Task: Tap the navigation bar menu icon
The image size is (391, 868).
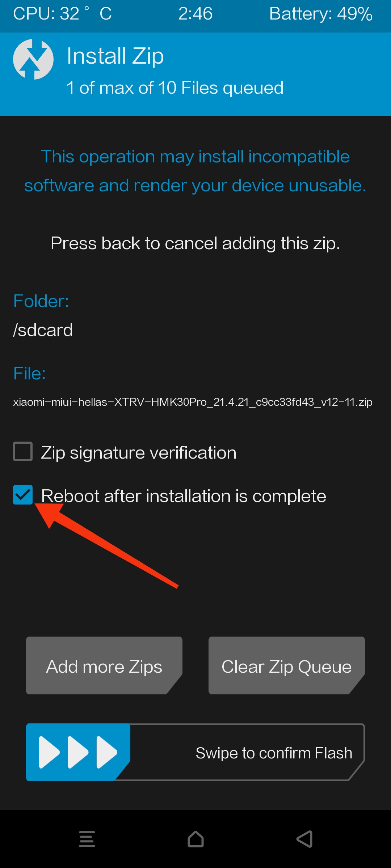Action: [x=87, y=839]
